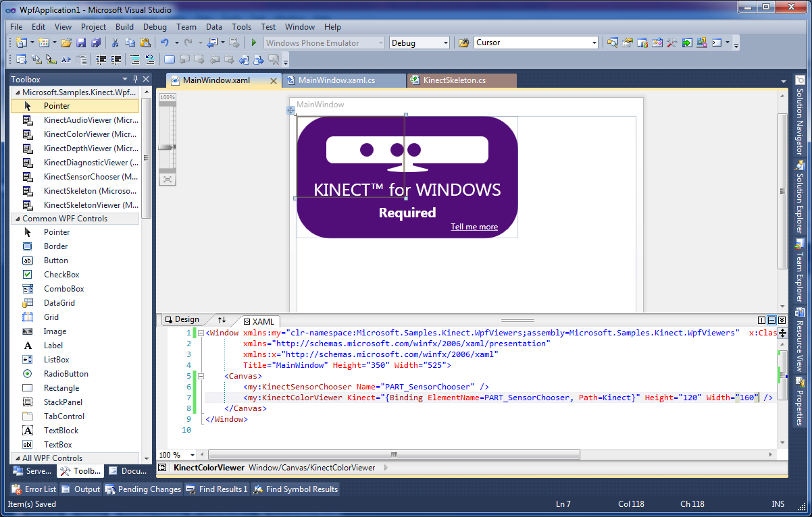Click the Start Page green arrow icon
This screenshot has width=812, height=517.
(687, 43)
